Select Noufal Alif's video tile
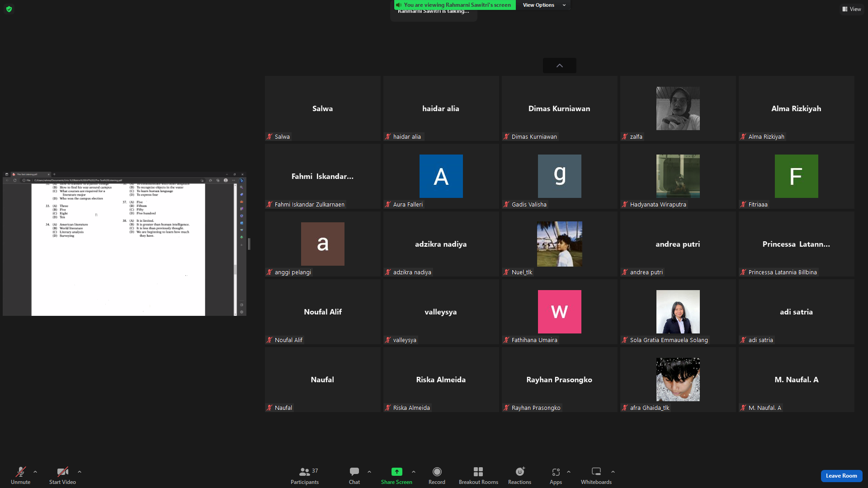Image resolution: width=868 pixels, height=488 pixels. (322, 312)
